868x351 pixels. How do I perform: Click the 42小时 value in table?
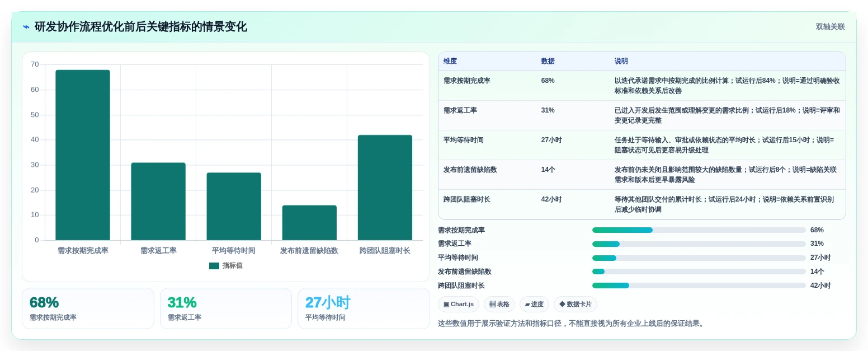551,200
